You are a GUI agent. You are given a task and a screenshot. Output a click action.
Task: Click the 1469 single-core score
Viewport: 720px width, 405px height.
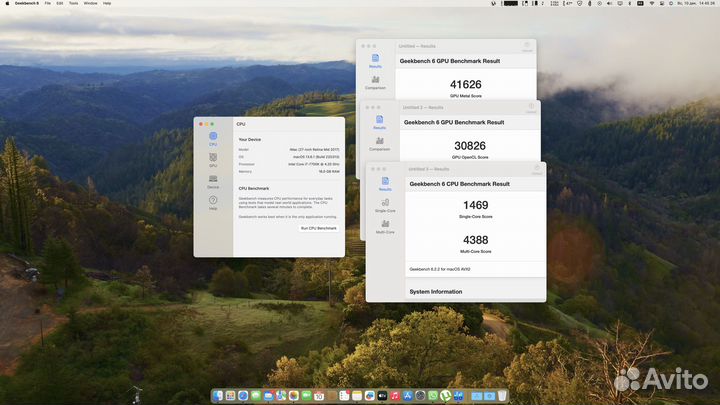point(476,205)
